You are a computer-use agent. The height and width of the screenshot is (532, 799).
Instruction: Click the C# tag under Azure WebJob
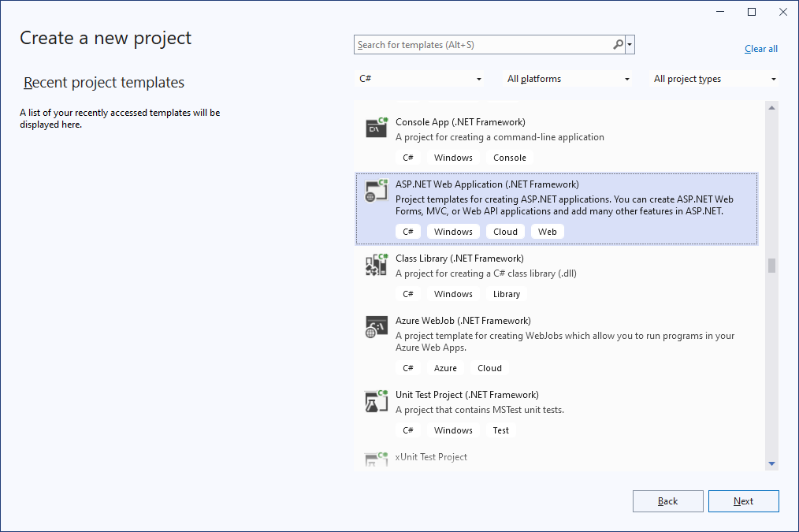[408, 368]
